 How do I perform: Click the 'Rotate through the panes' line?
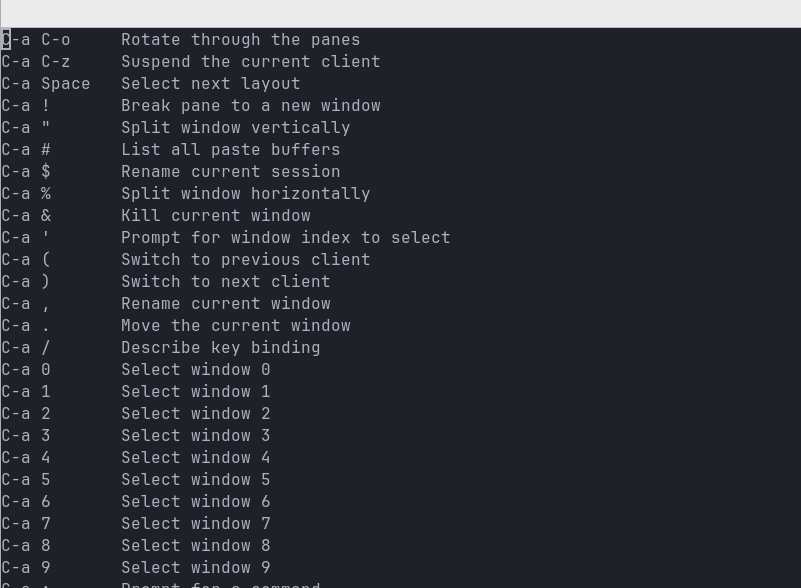click(x=240, y=40)
